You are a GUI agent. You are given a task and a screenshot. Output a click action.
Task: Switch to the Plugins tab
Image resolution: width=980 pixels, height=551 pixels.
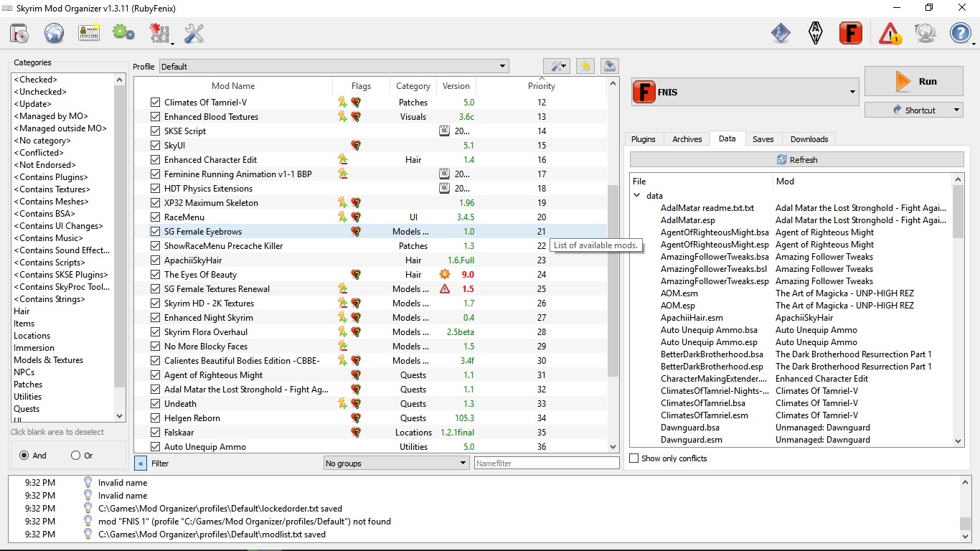coord(644,139)
